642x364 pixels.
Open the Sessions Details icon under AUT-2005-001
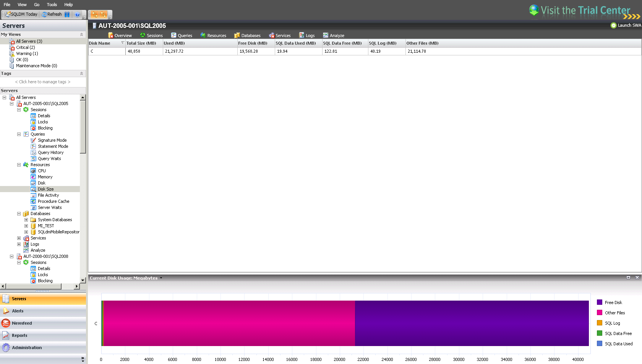(x=33, y=116)
